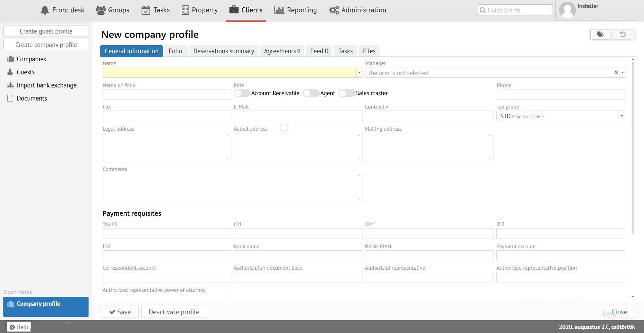Viewport: 644px width, 333px height.
Task: Click the Companies briefcase icon in sidebar
Action: (11, 59)
